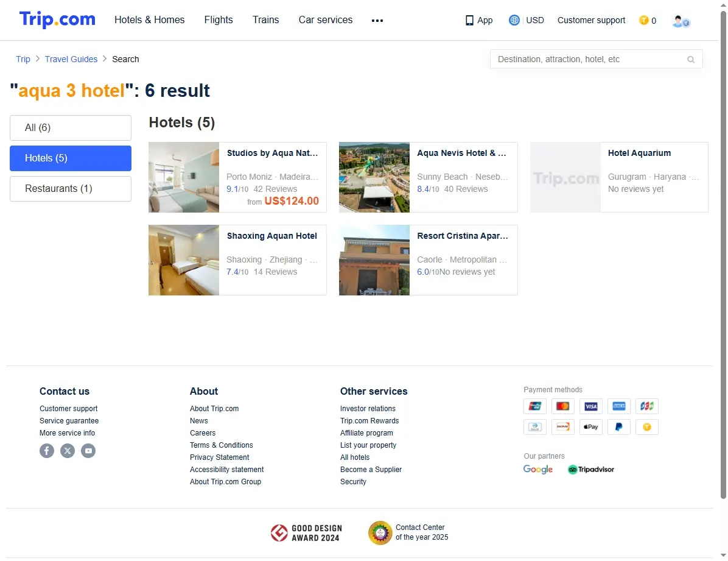Open the Hotels & Homes menu
The image size is (728, 561).
[150, 20]
